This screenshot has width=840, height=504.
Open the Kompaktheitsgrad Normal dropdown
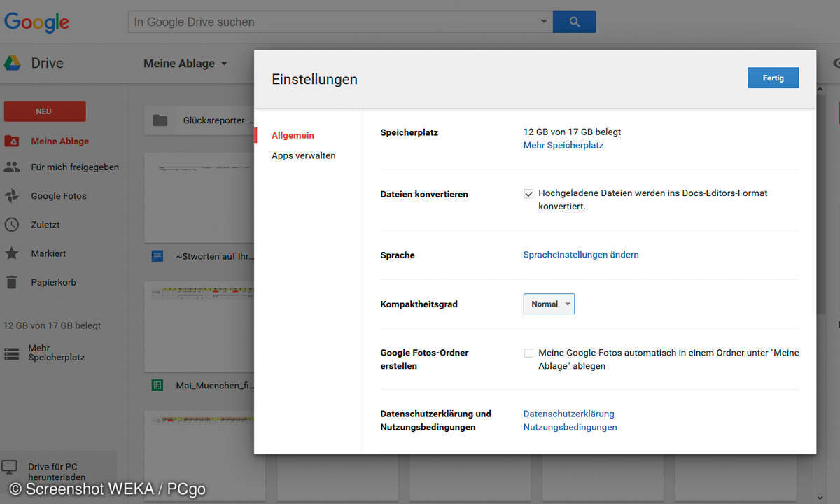click(x=549, y=304)
